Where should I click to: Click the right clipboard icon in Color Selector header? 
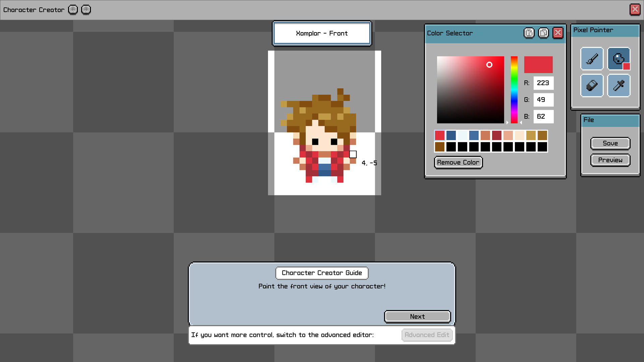tap(543, 33)
